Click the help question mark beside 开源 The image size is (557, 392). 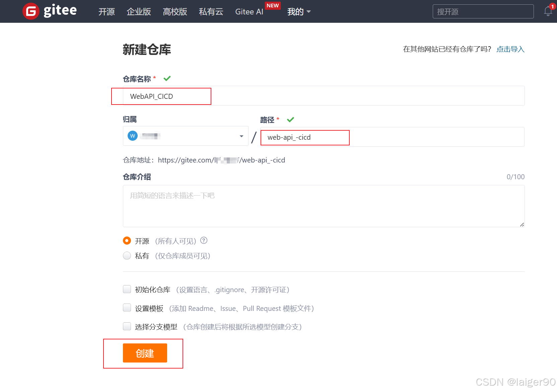(204, 241)
